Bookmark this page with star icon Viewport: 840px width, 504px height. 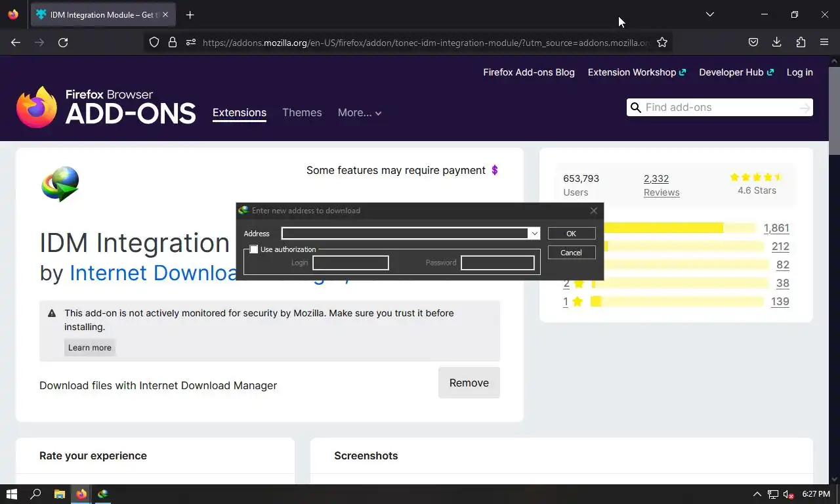point(662,42)
